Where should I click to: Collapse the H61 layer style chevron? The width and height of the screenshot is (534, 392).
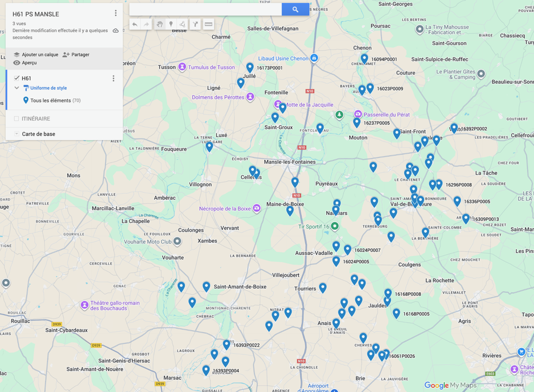point(17,88)
